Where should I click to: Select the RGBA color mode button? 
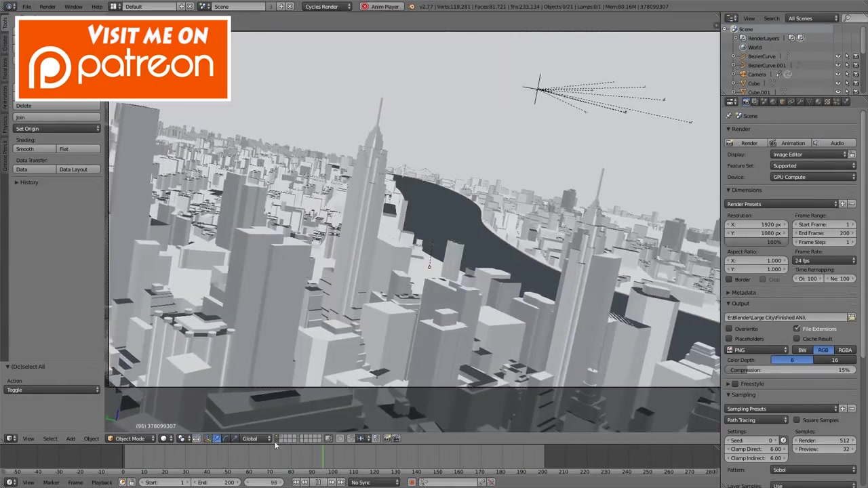[x=845, y=350]
